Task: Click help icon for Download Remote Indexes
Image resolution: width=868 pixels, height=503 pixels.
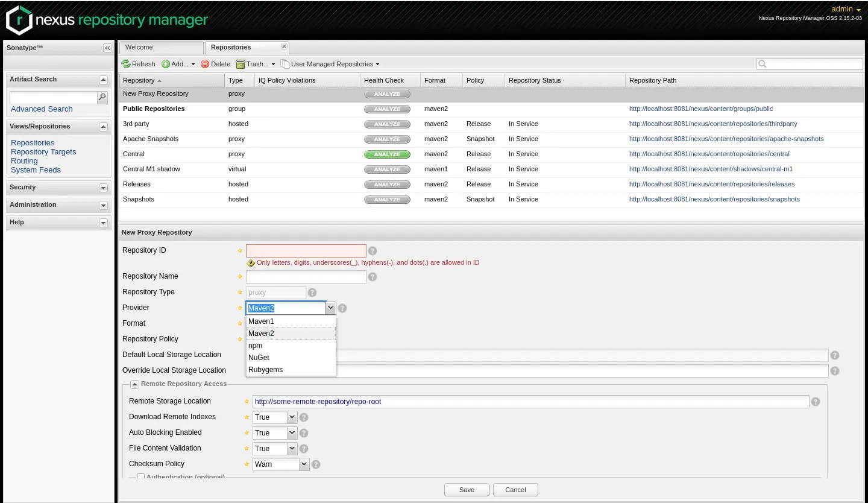Action: pos(304,417)
